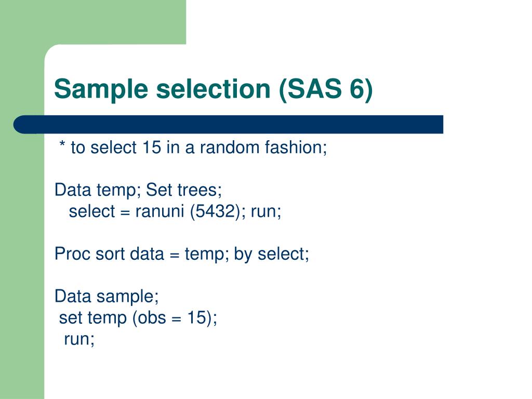Click the slide title 'Sample selection (SAS 6)'
The height and width of the screenshot is (399, 532).
pyautogui.click(x=214, y=89)
